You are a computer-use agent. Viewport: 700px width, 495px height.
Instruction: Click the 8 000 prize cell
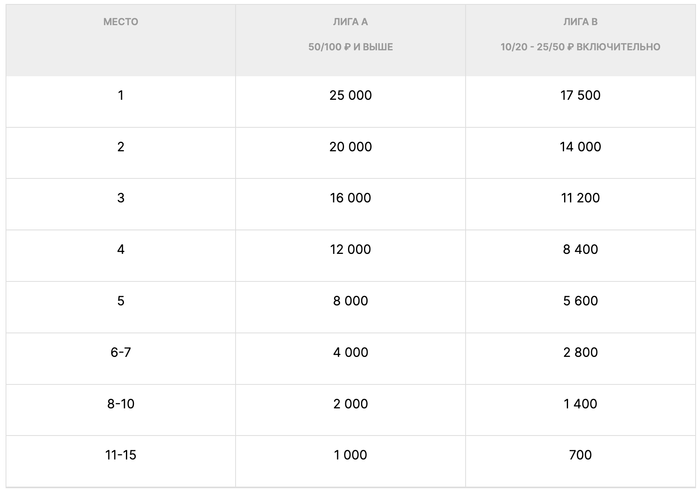(350, 301)
